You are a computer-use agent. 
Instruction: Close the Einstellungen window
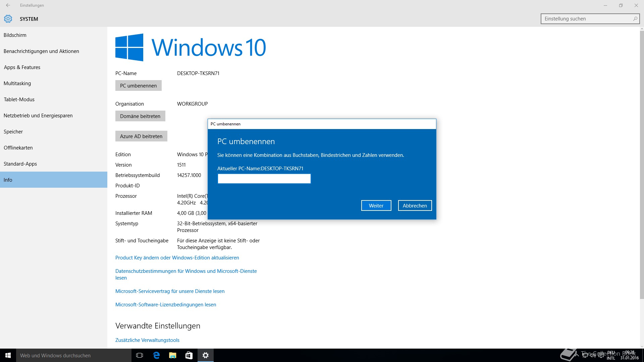pos(636,5)
